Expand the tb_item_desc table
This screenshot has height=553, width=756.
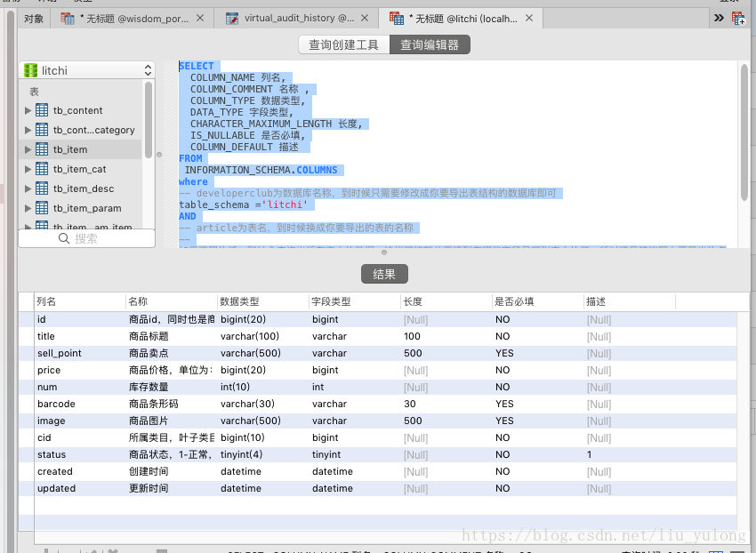click(28, 188)
